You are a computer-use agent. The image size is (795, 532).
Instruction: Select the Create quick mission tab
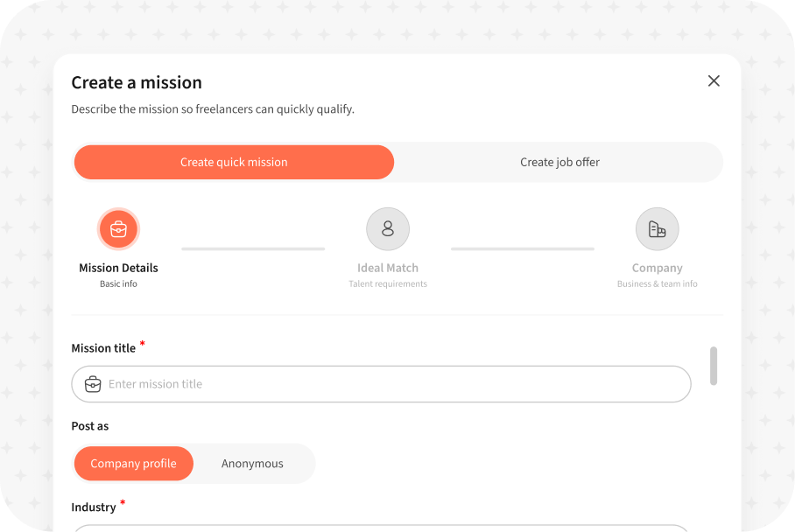234,162
